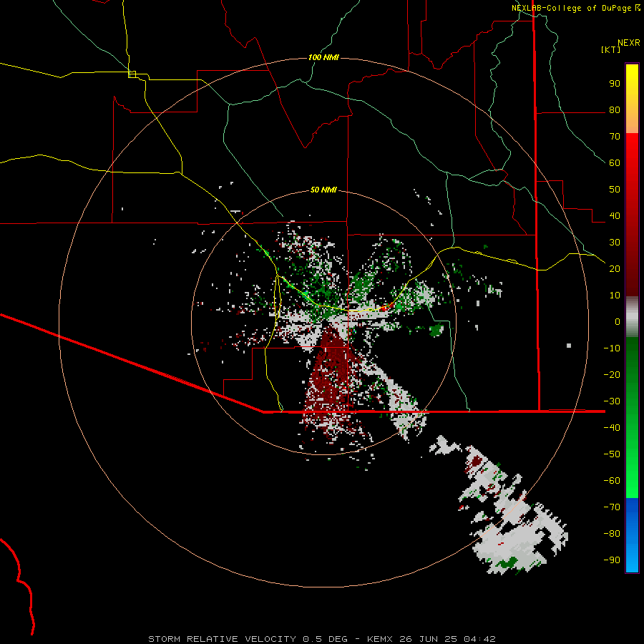Click the -80 value on the velocity scale
The image size is (644, 644).
[612, 534]
